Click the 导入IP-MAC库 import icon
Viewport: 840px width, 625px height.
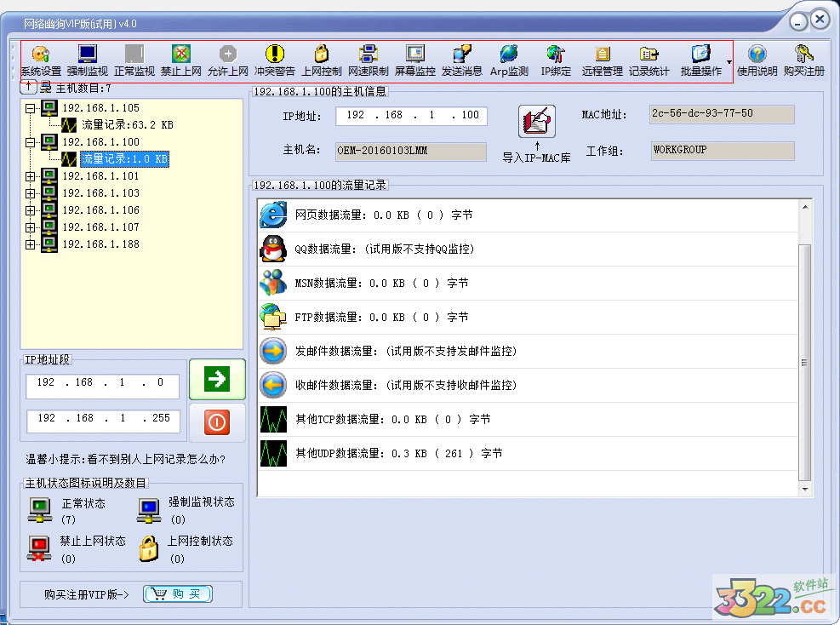point(536,121)
